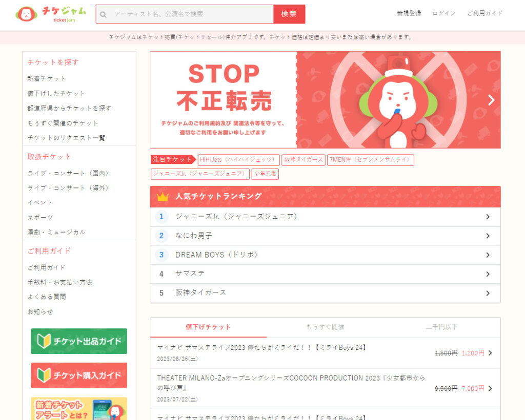Open the 演劇・ミュージカル category
This screenshot has width=525, height=420.
56,232
